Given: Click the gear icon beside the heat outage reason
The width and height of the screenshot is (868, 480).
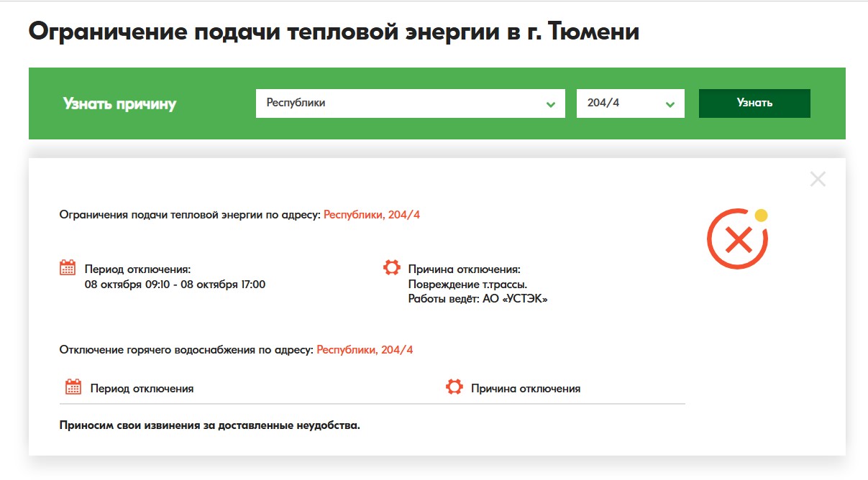Looking at the screenshot, I should [x=391, y=268].
